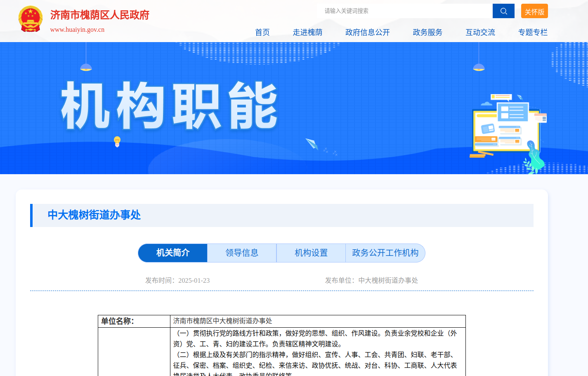Click the 济南市槐荫区人民政府 site title
The width and height of the screenshot is (588, 376).
pos(99,15)
